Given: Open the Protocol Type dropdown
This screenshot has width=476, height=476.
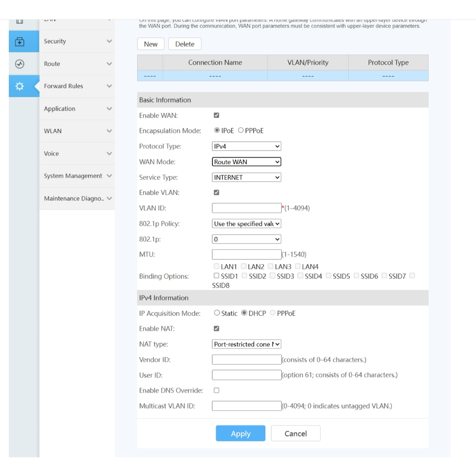Looking at the screenshot, I should click(246, 146).
